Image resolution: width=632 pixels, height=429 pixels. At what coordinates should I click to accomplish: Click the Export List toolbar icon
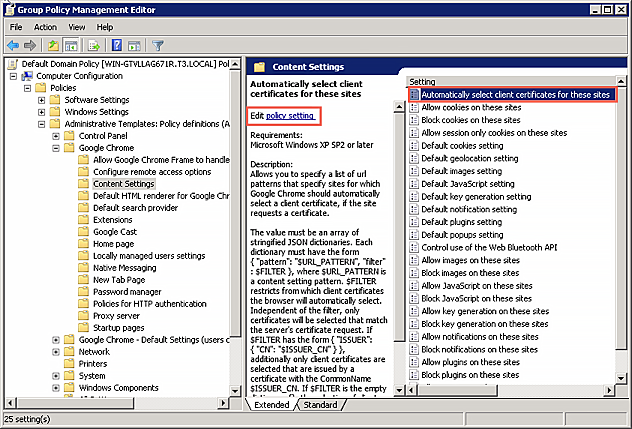click(94, 44)
